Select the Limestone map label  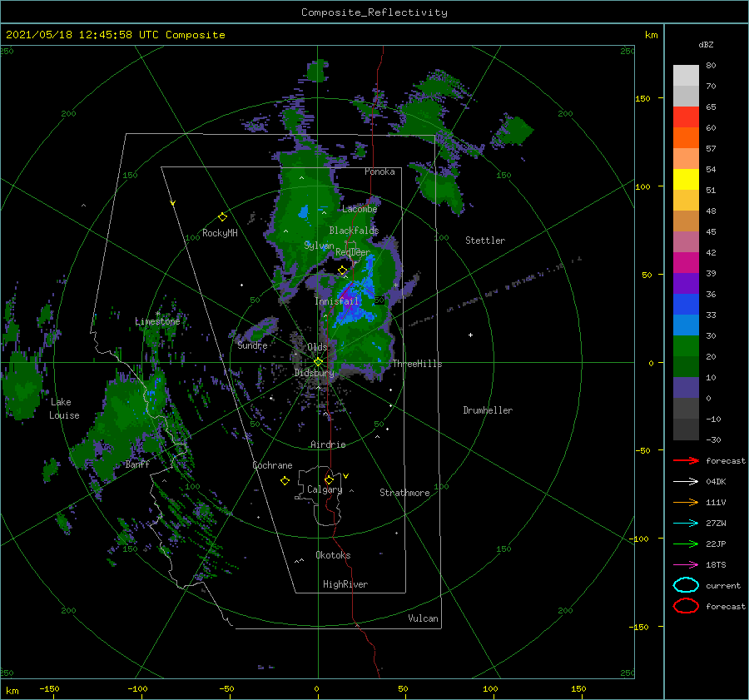[157, 321]
